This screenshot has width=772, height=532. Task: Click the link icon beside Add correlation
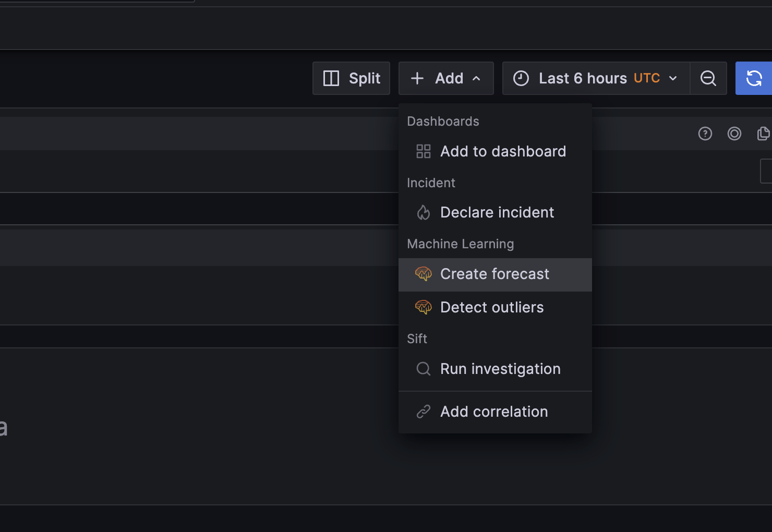(424, 412)
